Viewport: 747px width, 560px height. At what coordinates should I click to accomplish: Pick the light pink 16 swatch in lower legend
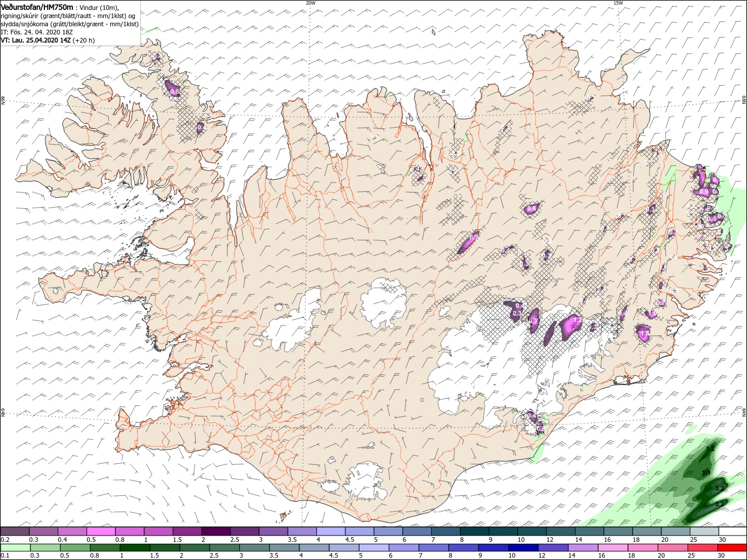click(x=612, y=548)
